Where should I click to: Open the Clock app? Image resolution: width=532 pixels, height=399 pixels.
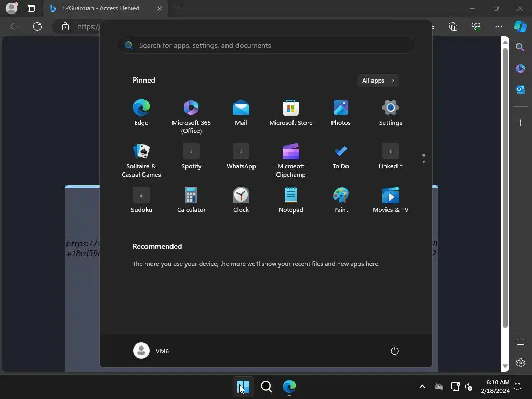coord(241,200)
